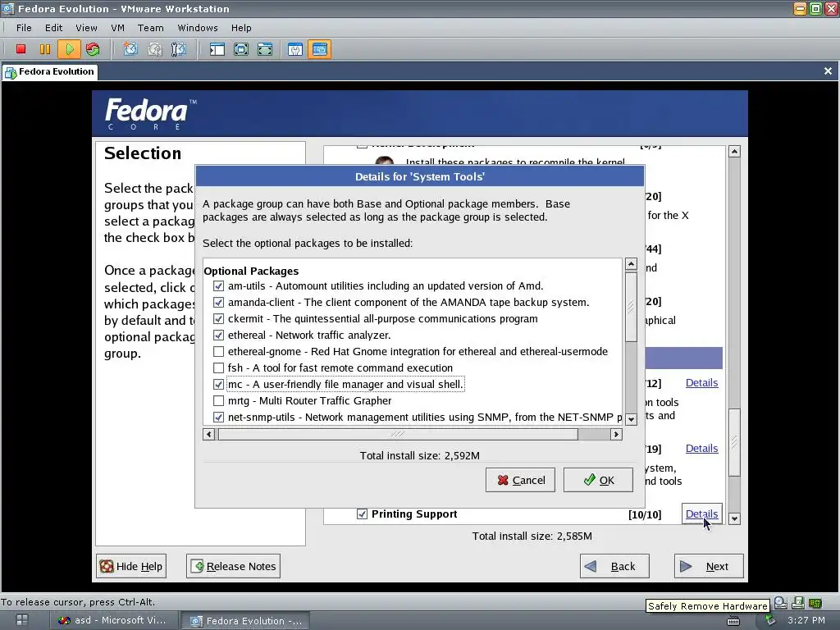Click the highlighted Console view icon
The image size is (840, 630).
(x=319, y=49)
